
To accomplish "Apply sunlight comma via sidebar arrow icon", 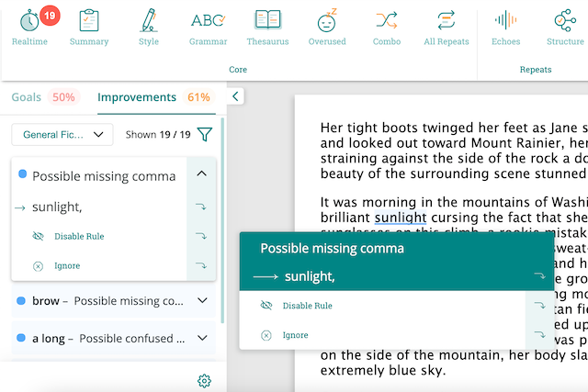I will point(201,207).
